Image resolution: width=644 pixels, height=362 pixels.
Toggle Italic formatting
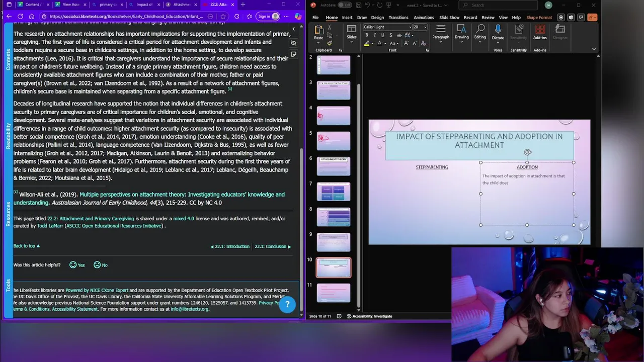[375, 35]
